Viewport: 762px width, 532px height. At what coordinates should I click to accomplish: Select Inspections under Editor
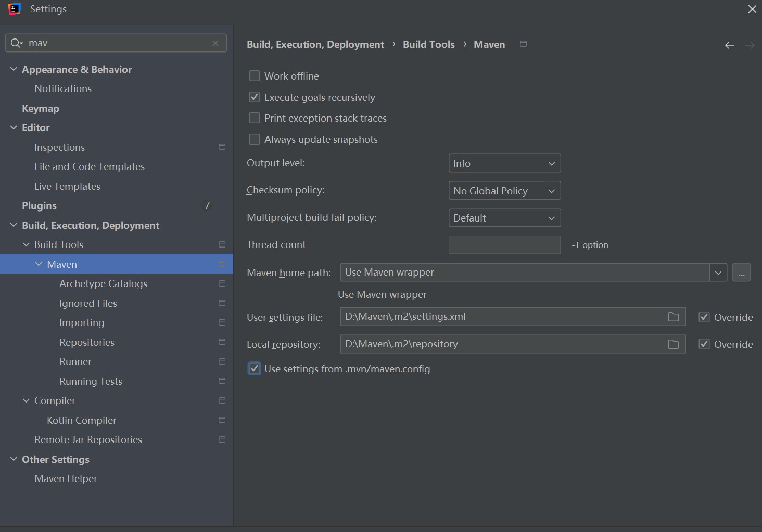(59, 147)
